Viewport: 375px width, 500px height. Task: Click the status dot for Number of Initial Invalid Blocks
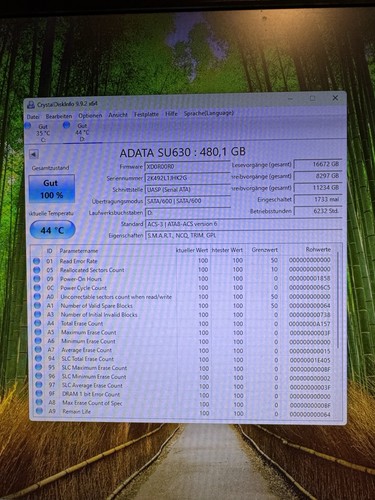point(37,314)
